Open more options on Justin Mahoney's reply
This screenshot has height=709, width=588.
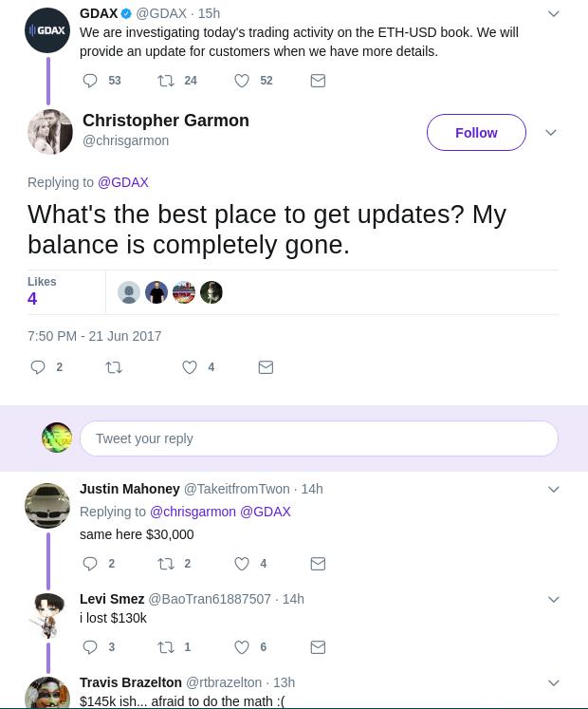554,490
